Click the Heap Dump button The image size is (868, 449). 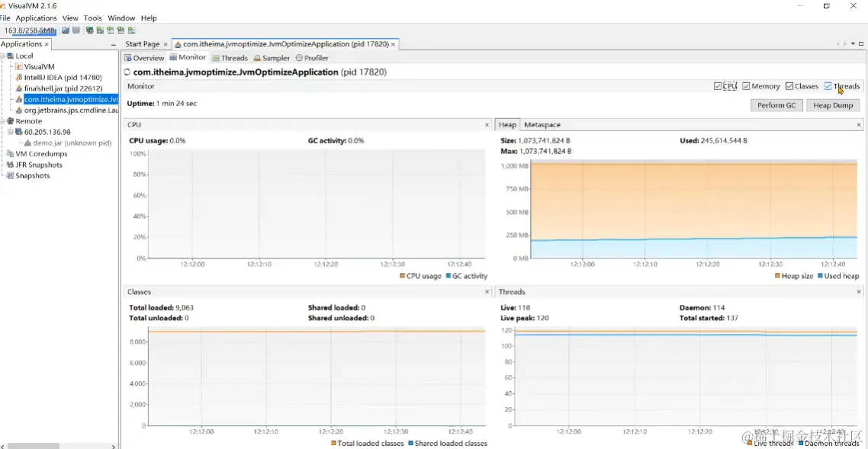(x=833, y=106)
